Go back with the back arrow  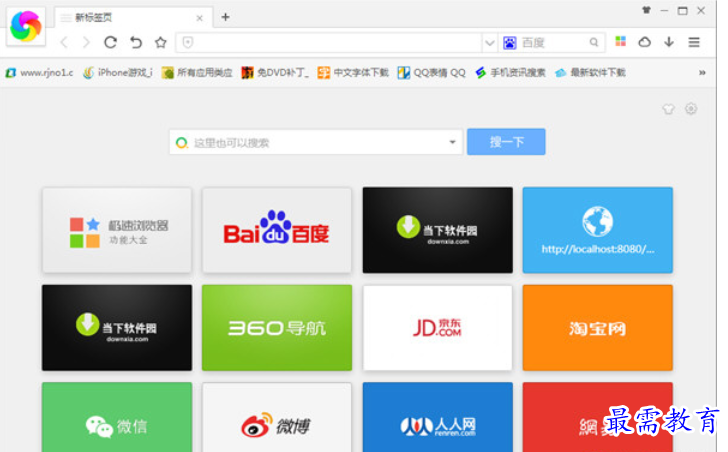[x=64, y=43]
